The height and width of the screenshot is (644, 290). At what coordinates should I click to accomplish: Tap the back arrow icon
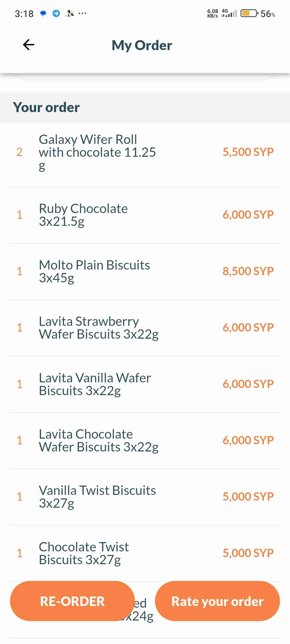tap(29, 45)
